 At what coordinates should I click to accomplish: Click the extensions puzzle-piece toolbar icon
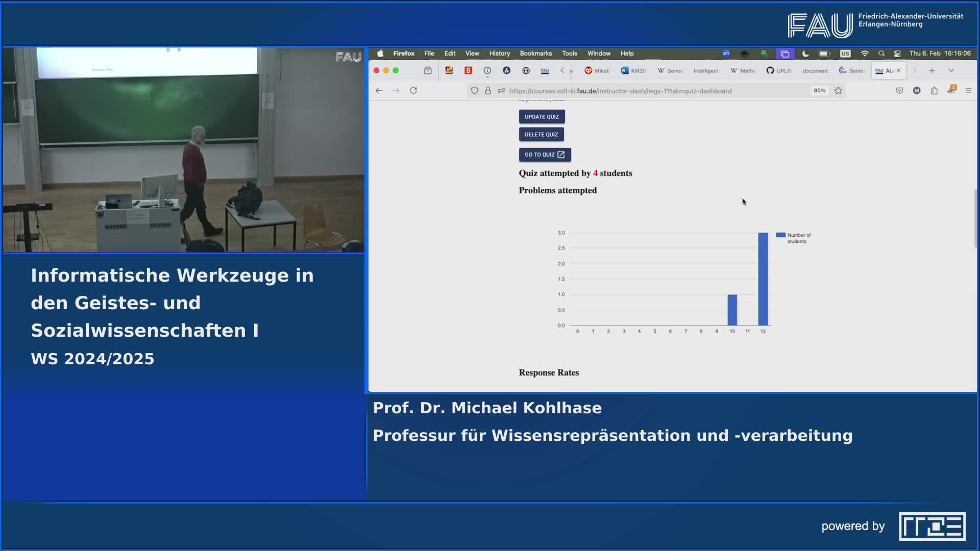[x=934, y=90]
